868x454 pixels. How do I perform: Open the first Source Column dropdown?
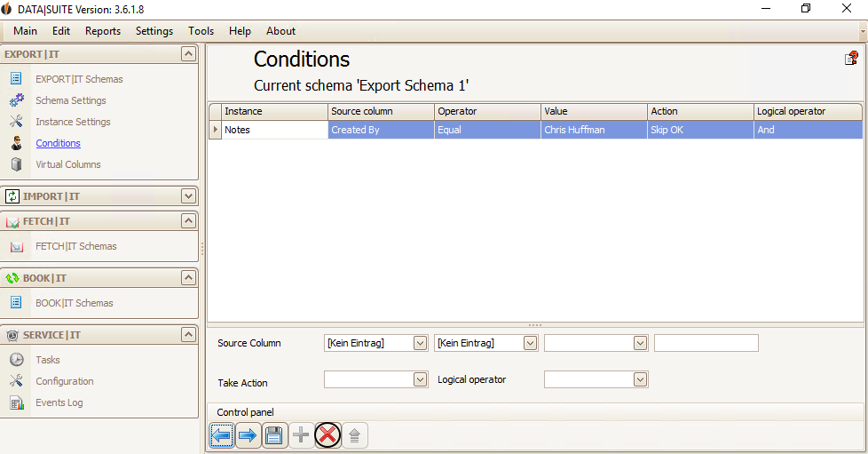(420, 343)
